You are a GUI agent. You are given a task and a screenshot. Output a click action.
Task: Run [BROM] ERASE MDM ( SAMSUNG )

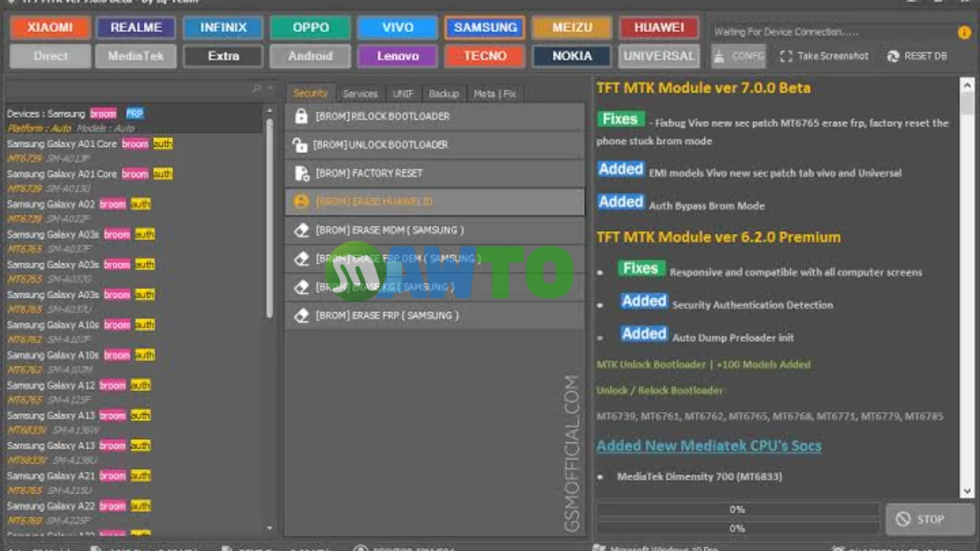(x=434, y=230)
